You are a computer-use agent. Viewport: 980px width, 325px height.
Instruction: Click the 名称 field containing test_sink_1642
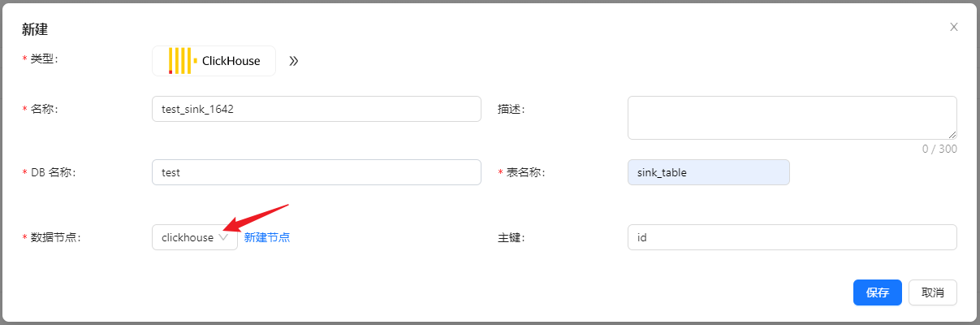point(316,109)
